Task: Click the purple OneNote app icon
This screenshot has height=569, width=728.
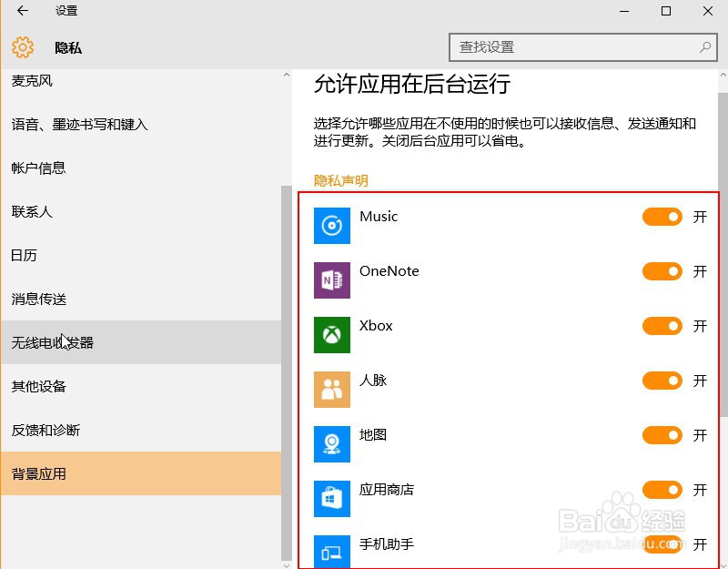Action: [331, 280]
